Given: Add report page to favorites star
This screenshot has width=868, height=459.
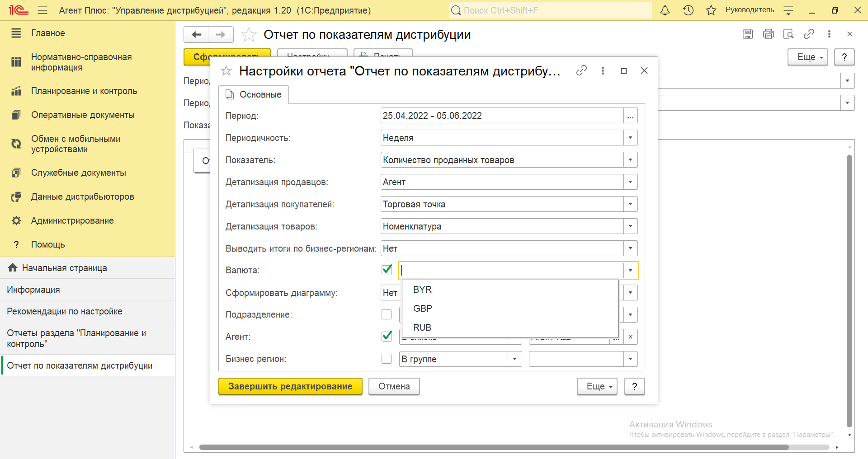Looking at the screenshot, I should point(249,34).
